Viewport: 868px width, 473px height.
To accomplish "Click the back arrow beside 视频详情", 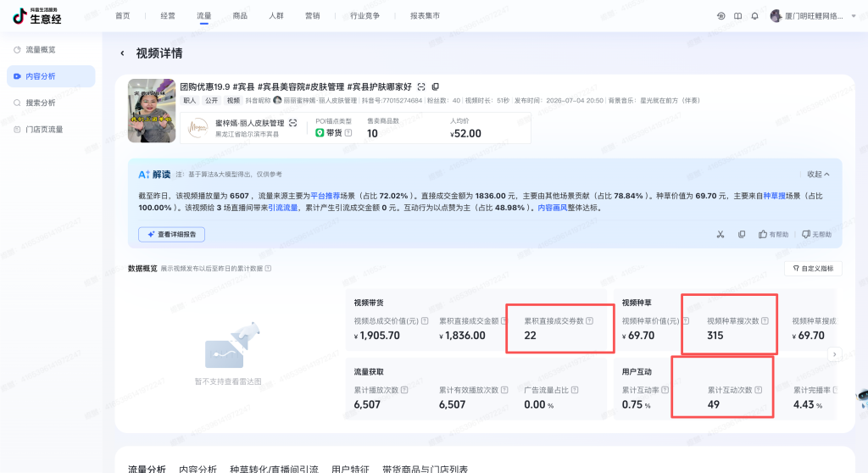I will click(122, 53).
